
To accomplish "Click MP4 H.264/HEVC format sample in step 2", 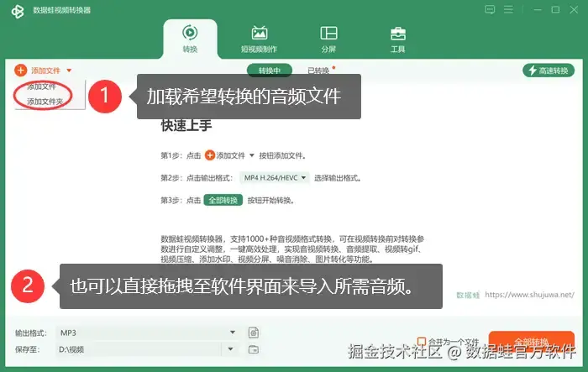I will [275, 178].
